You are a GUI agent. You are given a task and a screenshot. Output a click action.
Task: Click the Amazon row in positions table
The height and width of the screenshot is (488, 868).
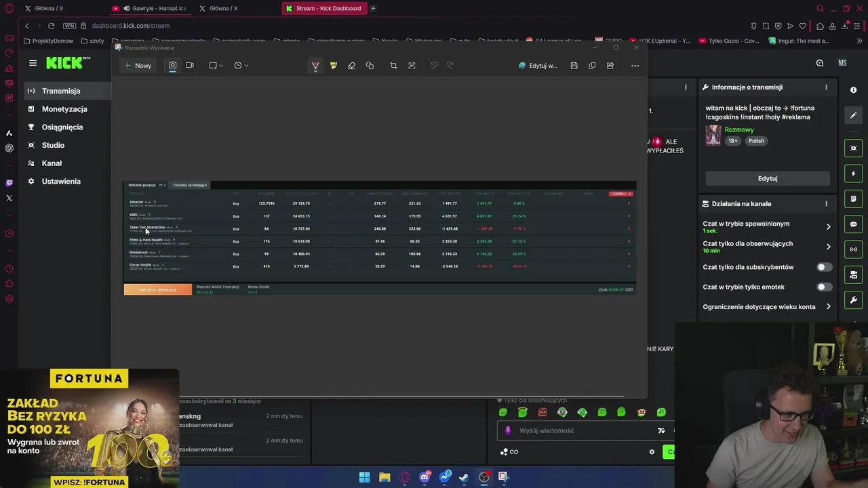[x=380, y=203]
